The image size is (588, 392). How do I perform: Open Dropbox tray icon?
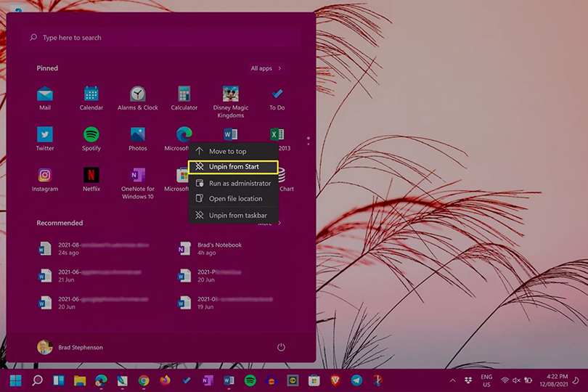coord(468,380)
